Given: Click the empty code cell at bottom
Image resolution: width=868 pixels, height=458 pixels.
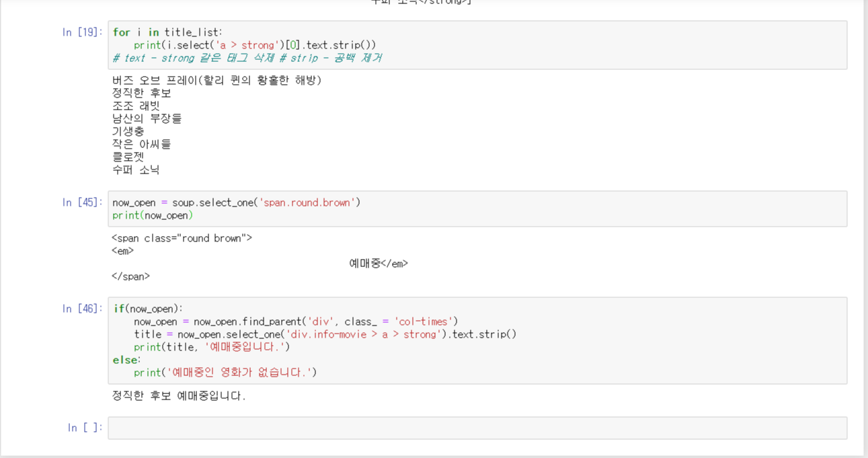Looking at the screenshot, I should pyautogui.click(x=477, y=428).
